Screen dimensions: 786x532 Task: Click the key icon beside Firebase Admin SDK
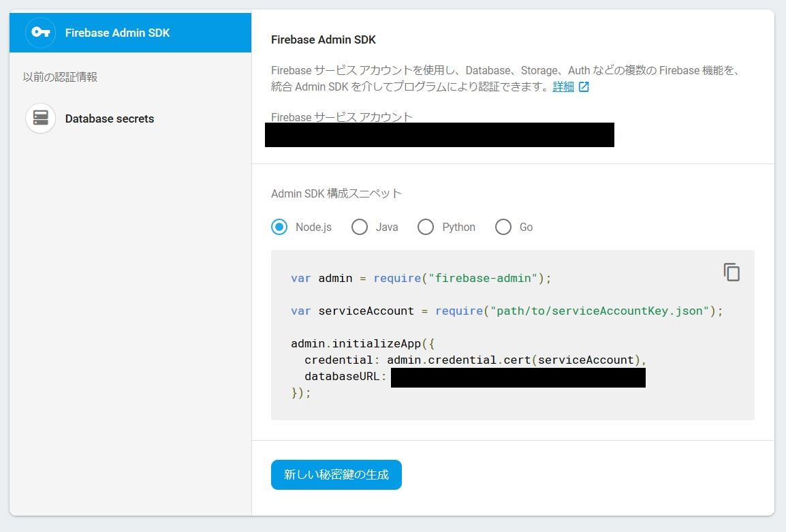point(40,33)
